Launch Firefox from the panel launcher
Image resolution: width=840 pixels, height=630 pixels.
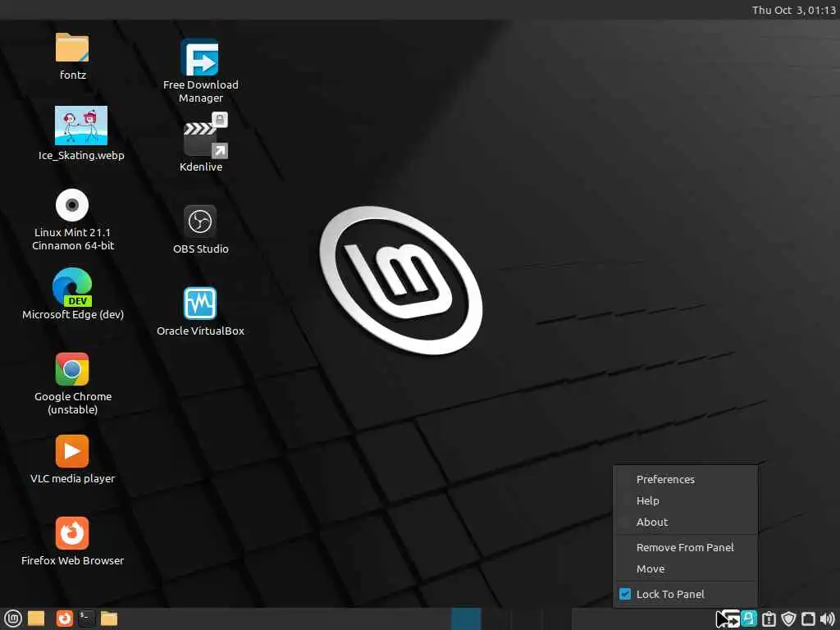(x=64, y=619)
